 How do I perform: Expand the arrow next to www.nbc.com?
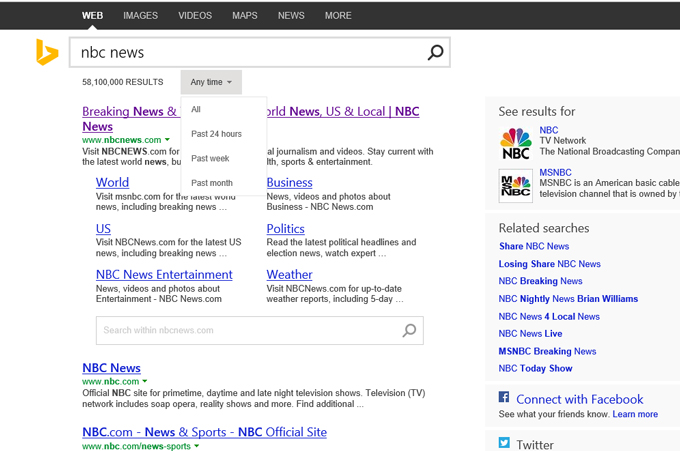(145, 381)
